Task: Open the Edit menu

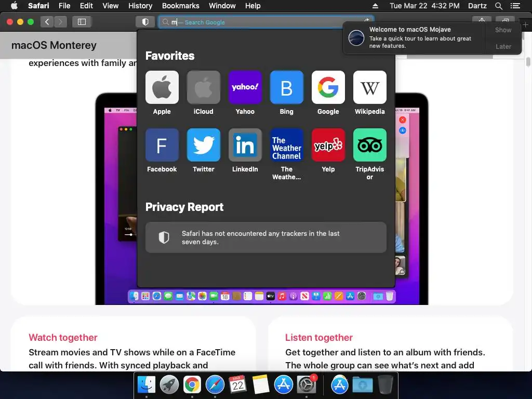Action: coord(86,6)
